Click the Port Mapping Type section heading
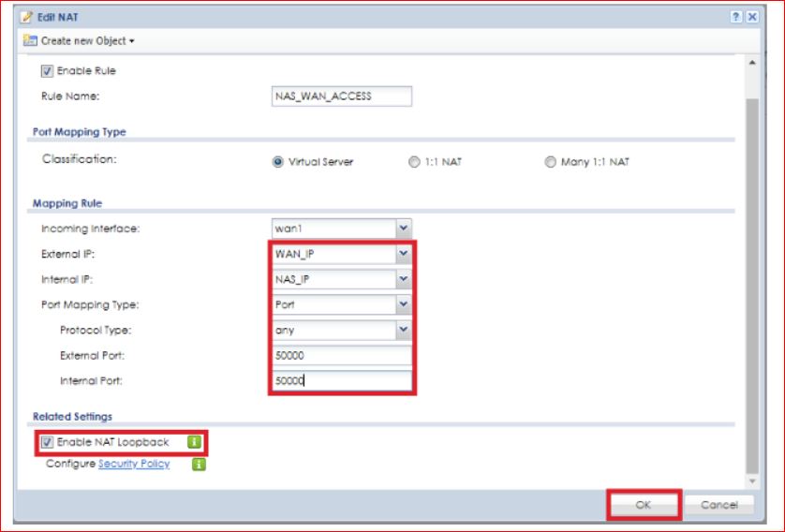The height and width of the screenshot is (532, 785). point(79,132)
